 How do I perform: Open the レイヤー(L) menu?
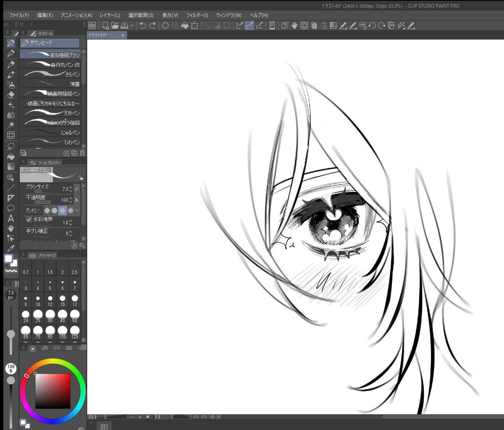[110, 16]
